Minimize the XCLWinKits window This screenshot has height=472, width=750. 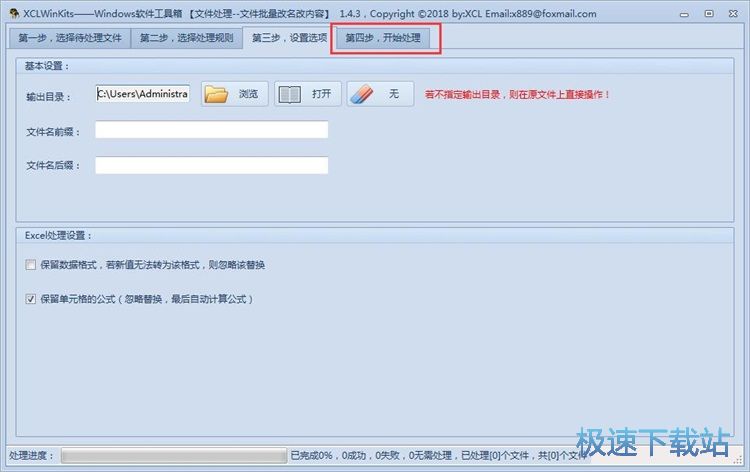(684, 14)
